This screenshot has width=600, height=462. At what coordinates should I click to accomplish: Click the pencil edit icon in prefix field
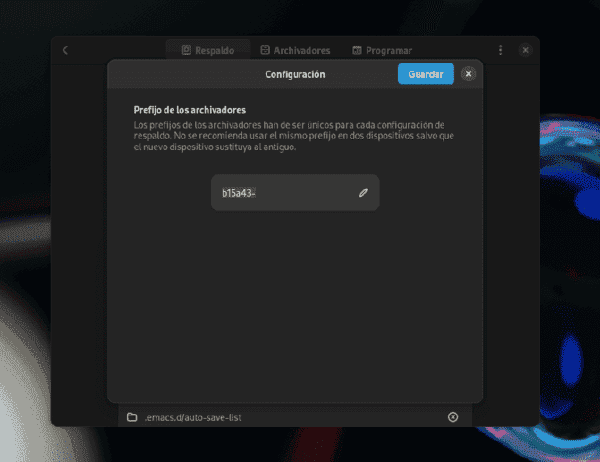pos(363,193)
